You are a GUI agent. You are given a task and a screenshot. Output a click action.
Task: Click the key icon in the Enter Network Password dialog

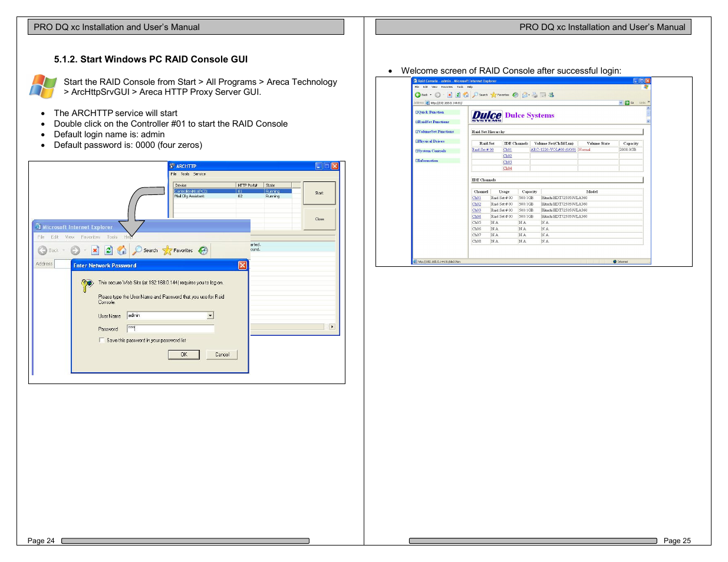coord(87,286)
